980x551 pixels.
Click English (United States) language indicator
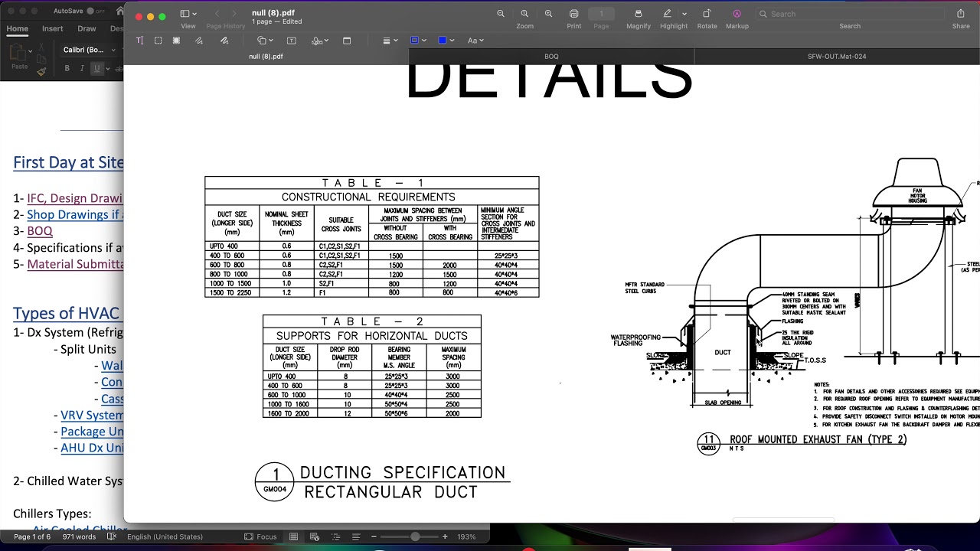click(x=165, y=536)
